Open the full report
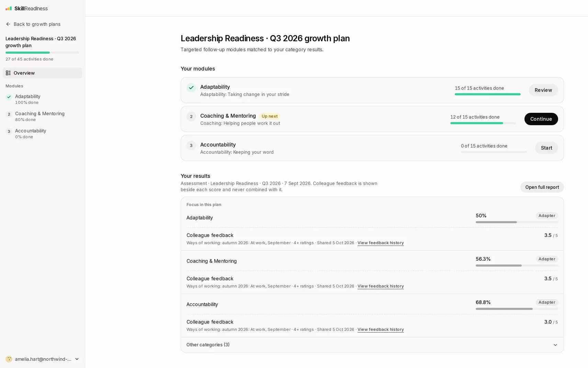This screenshot has height=368, width=588. point(542,187)
